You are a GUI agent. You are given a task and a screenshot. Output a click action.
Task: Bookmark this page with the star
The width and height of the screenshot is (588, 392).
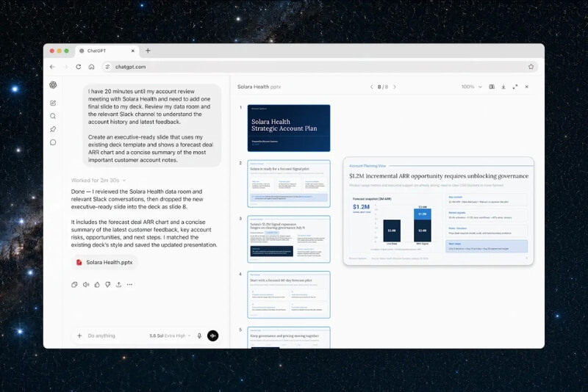click(531, 67)
